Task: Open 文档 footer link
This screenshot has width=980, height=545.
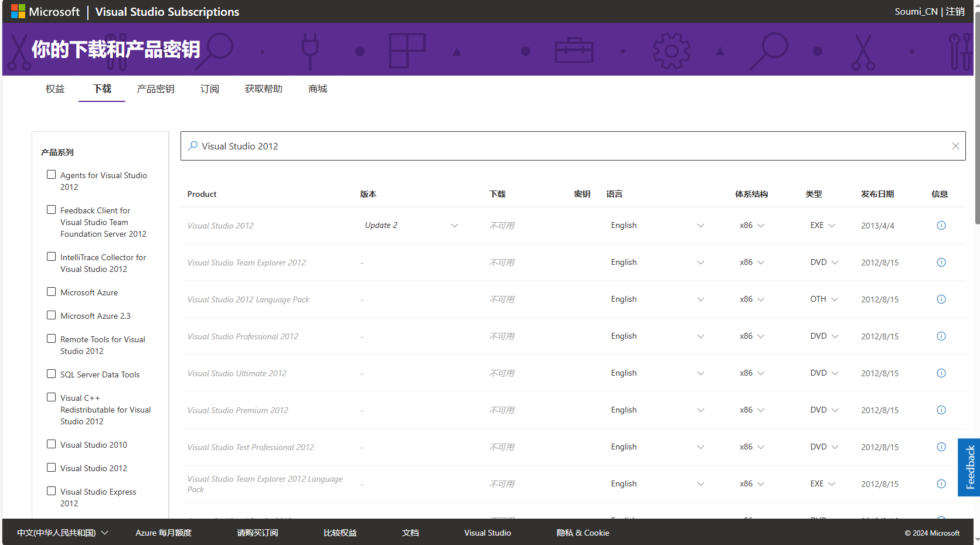Action: pyautogui.click(x=410, y=533)
